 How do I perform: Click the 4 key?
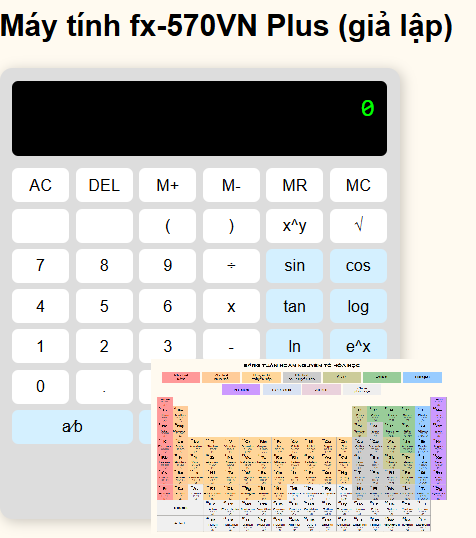pos(40,306)
